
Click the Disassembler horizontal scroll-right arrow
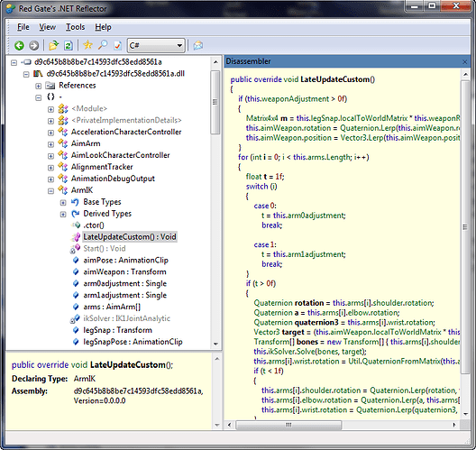tap(454, 425)
